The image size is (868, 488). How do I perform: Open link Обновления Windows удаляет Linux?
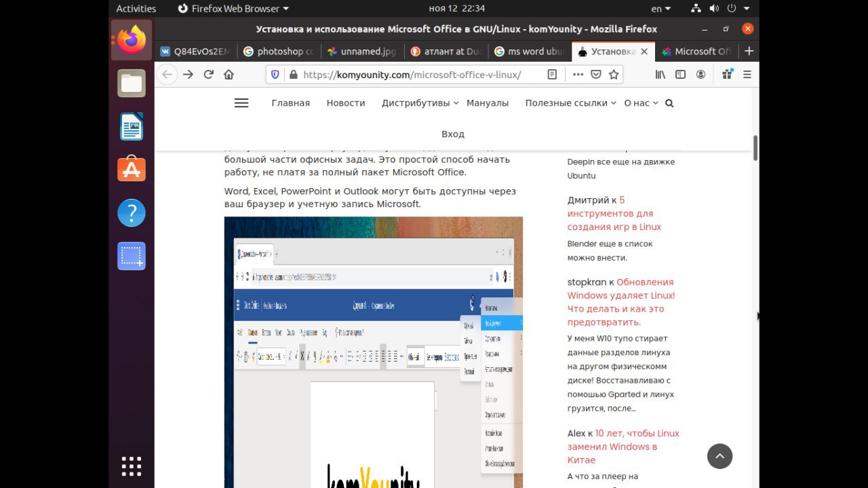click(621, 302)
